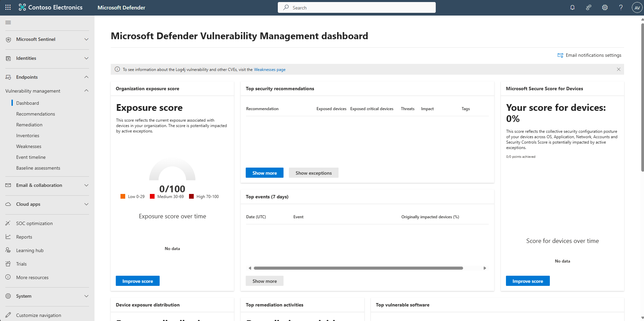The height and width of the screenshot is (321, 644).
Task: Click the search magnifier icon
Action: [286, 7]
